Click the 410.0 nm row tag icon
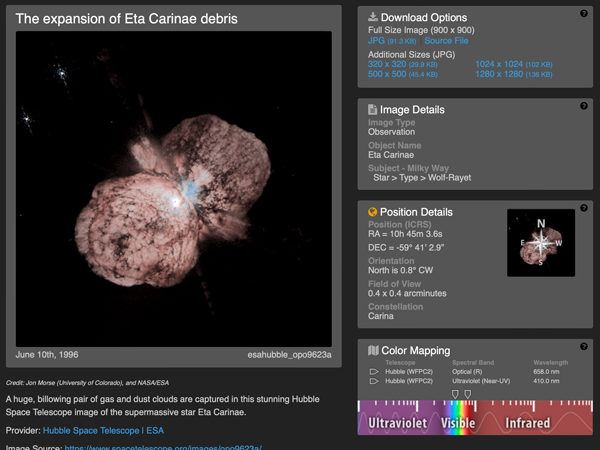 [x=374, y=381]
